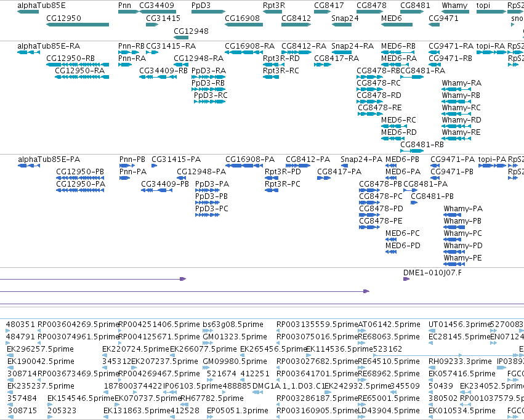Click the Rpt3R gene label
The image size is (524, 420).
pyautogui.click(x=274, y=6)
